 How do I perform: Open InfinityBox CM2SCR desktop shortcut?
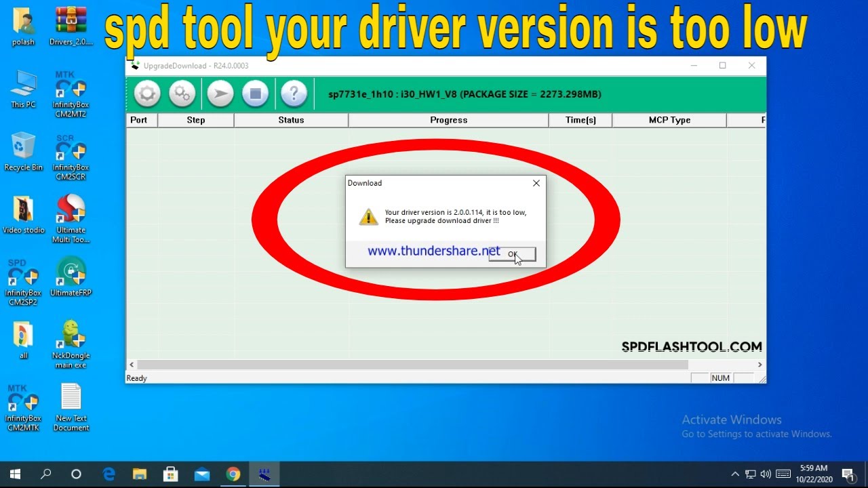click(x=71, y=157)
